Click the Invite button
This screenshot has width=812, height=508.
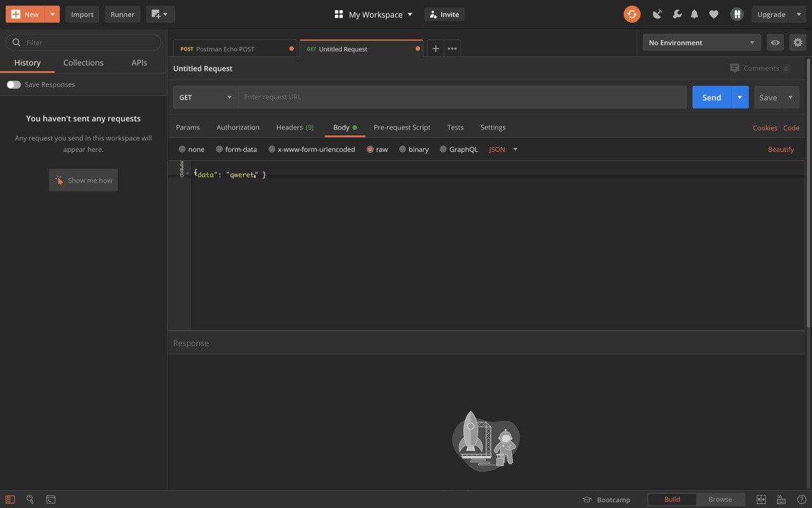pos(444,14)
